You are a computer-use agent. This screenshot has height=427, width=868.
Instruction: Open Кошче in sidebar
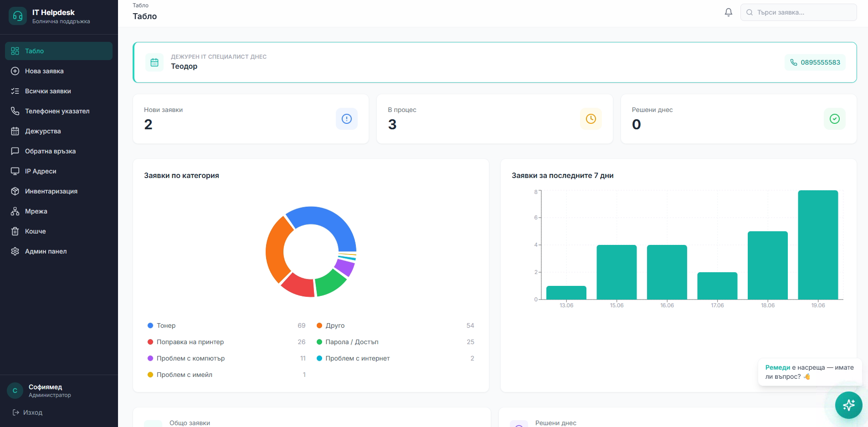coord(59,231)
